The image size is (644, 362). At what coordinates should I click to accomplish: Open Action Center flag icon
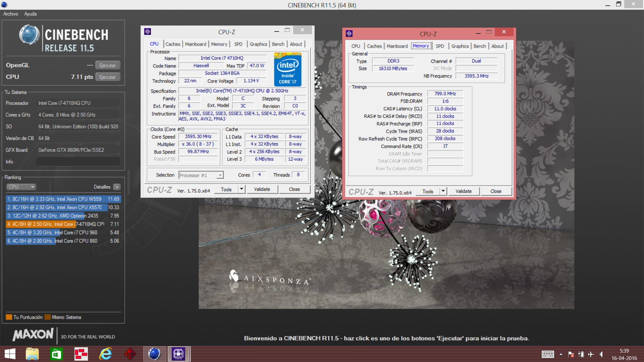click(571, 354)
